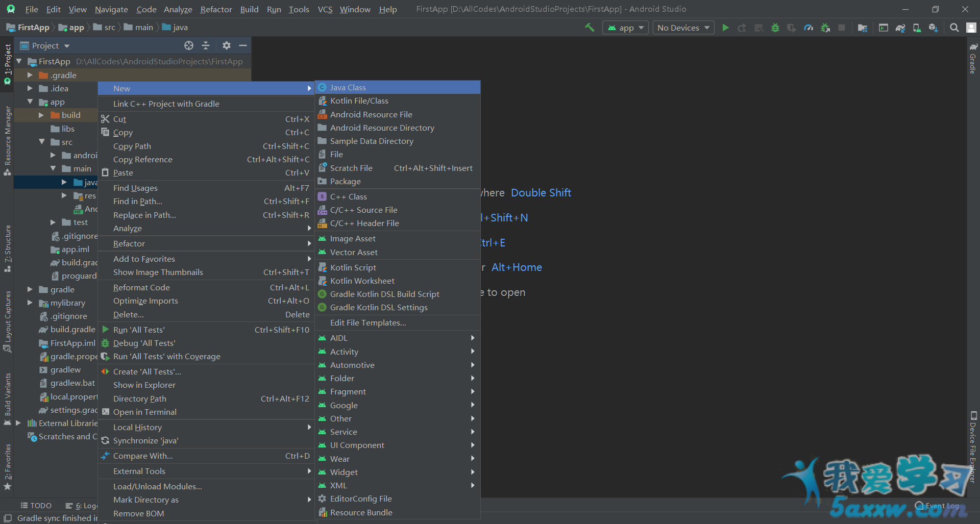This screenshot has width=980, height=524.
Task: Sync Project with Gradle Files icon
Action: click(900, 28)
